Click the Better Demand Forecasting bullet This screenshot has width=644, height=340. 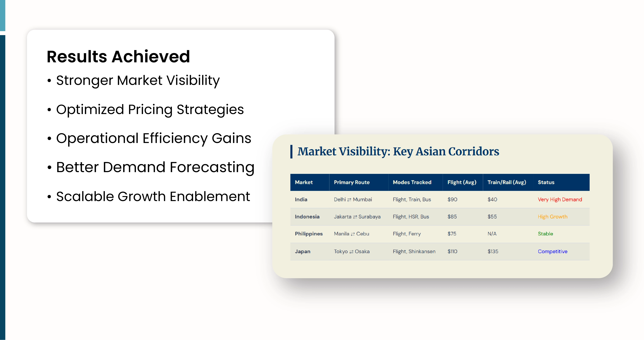[x=155, y=167]
